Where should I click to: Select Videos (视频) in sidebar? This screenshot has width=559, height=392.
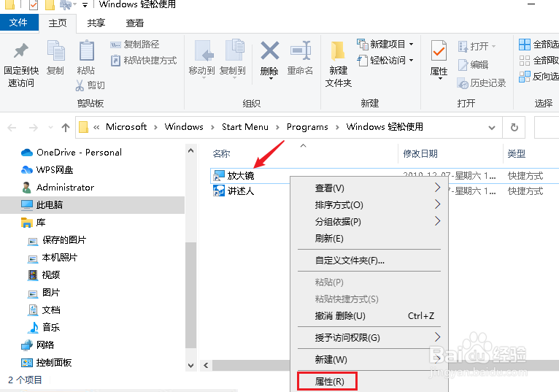tap(44, 275)
